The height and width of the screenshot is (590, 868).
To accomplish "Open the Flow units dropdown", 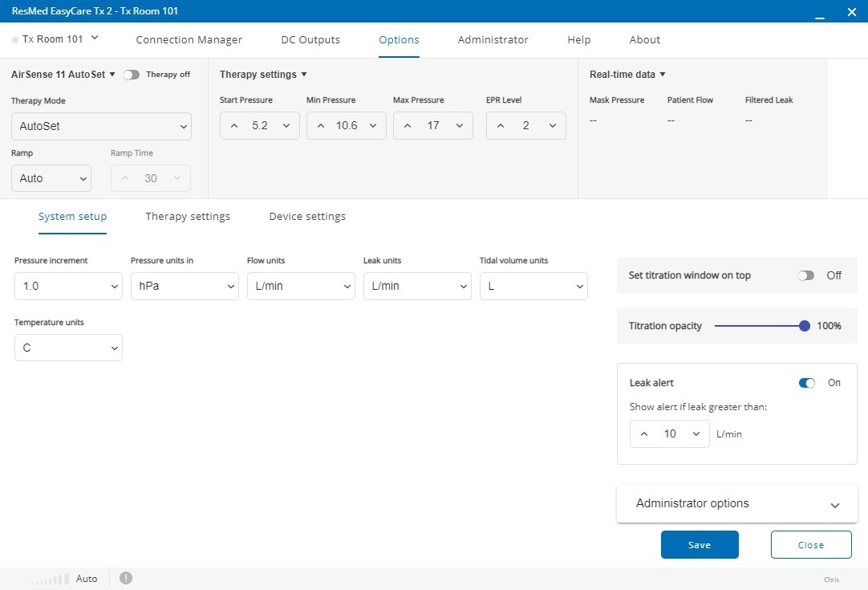I will (x=301, y=286).
